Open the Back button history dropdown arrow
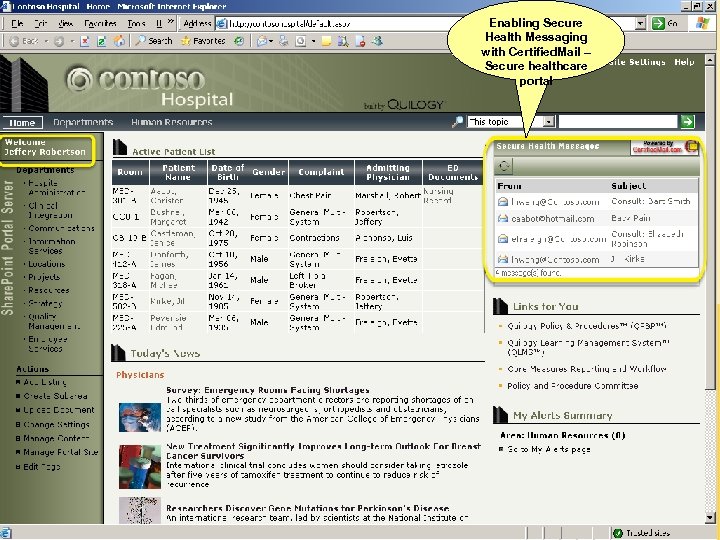The image size is (720, 540). pyautogui.click(x=46, y=41)
